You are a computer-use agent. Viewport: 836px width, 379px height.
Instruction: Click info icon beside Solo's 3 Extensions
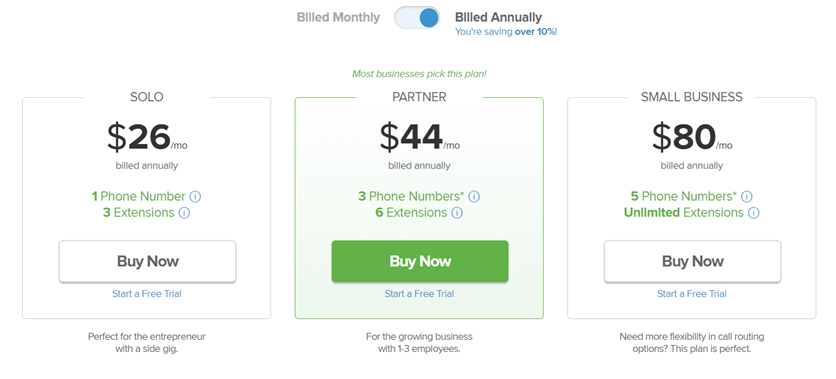[184, 213]
